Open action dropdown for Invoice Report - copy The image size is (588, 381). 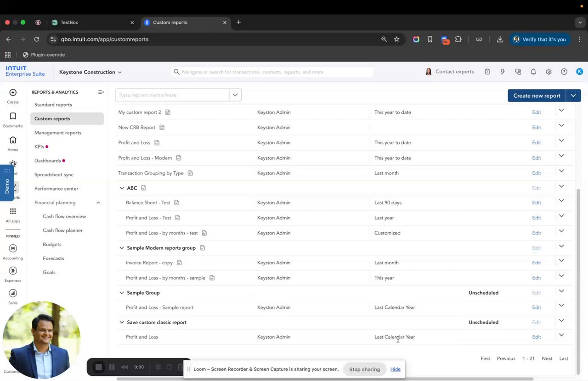coord(561,261)
